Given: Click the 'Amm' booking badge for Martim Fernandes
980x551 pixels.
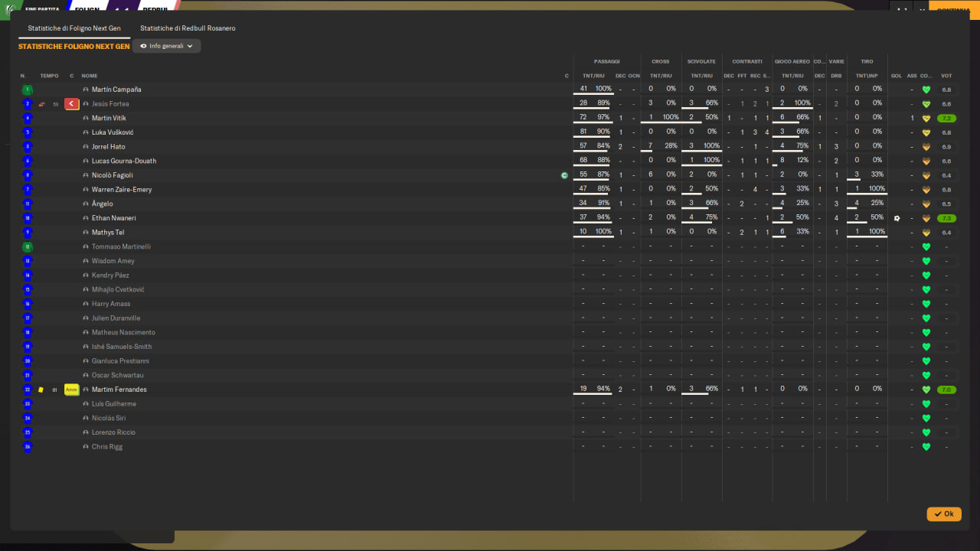Looking at the screenshot, I should pyautogui.click(x=72, y=390).
